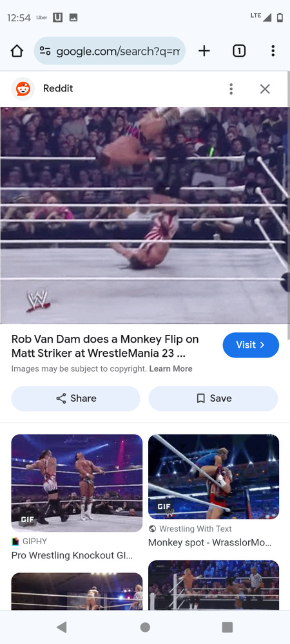Image resolution: width=290 pixels, height=644 pixels.
Task: Open Chrome three-dot overflow menu
Action: [x=273, y=51]
